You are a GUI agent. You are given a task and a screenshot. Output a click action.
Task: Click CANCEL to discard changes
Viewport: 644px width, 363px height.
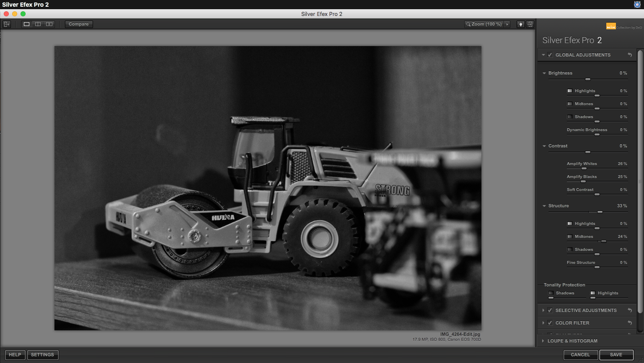[580, 355]
